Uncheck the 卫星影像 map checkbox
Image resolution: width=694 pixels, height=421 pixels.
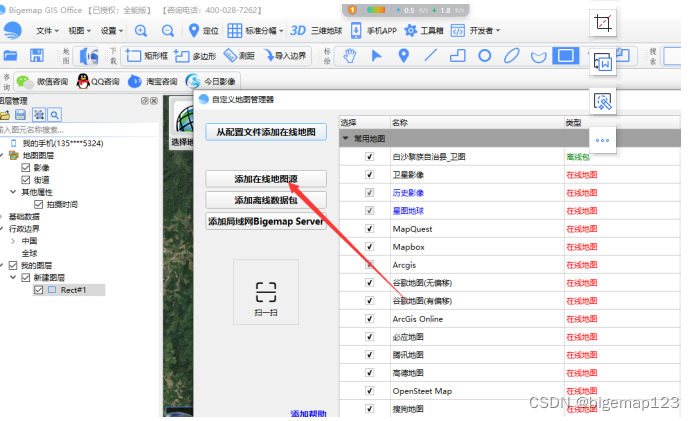[x=370, y=174]
